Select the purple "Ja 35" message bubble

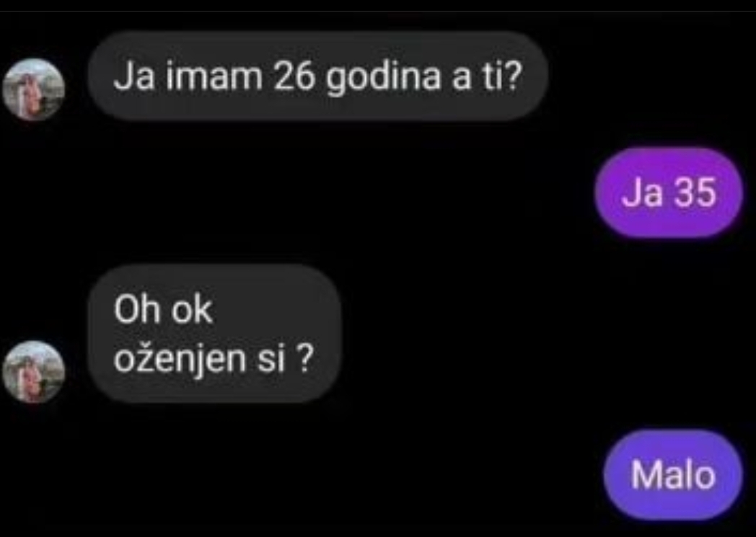[669, 192]
